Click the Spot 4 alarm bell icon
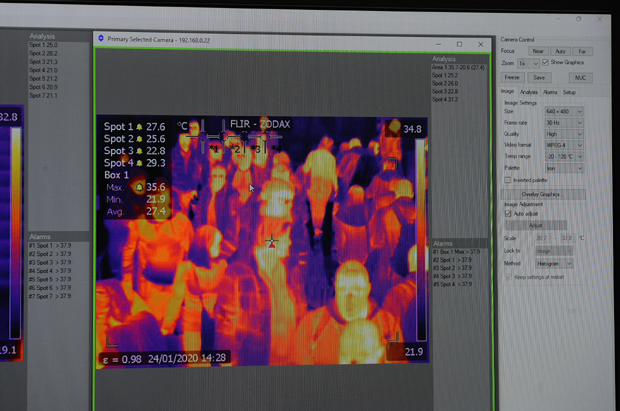This screenshot has height=411, width=620. [140, 163]
